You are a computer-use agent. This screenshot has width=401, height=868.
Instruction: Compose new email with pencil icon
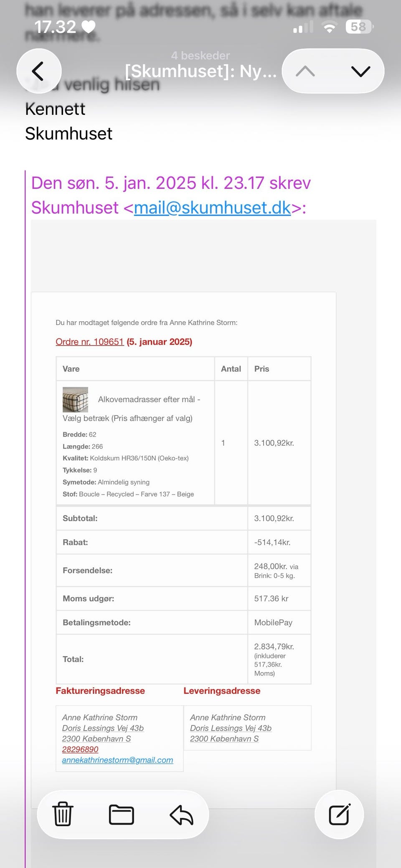click(339, 814)
